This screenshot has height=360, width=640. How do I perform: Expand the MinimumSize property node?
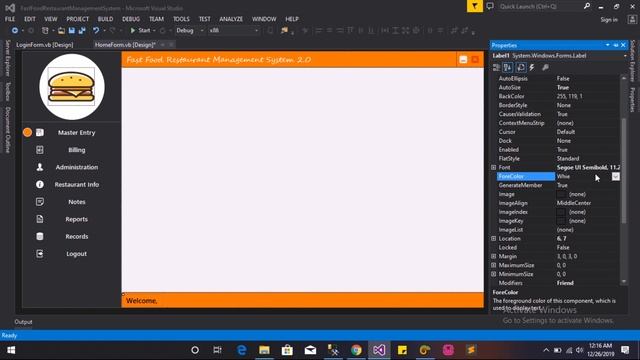[493, 274]
